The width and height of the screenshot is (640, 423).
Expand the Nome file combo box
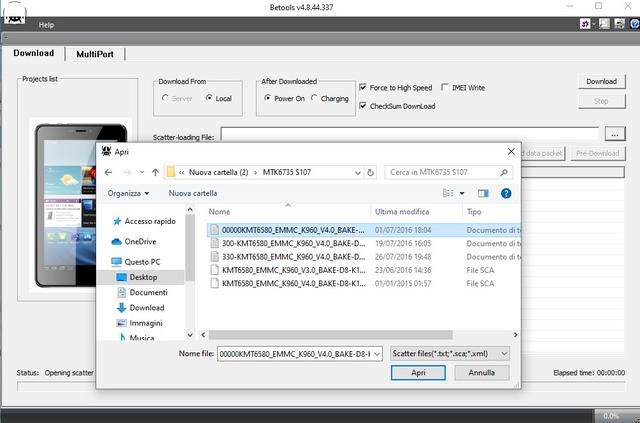click(x=377, y=354)
